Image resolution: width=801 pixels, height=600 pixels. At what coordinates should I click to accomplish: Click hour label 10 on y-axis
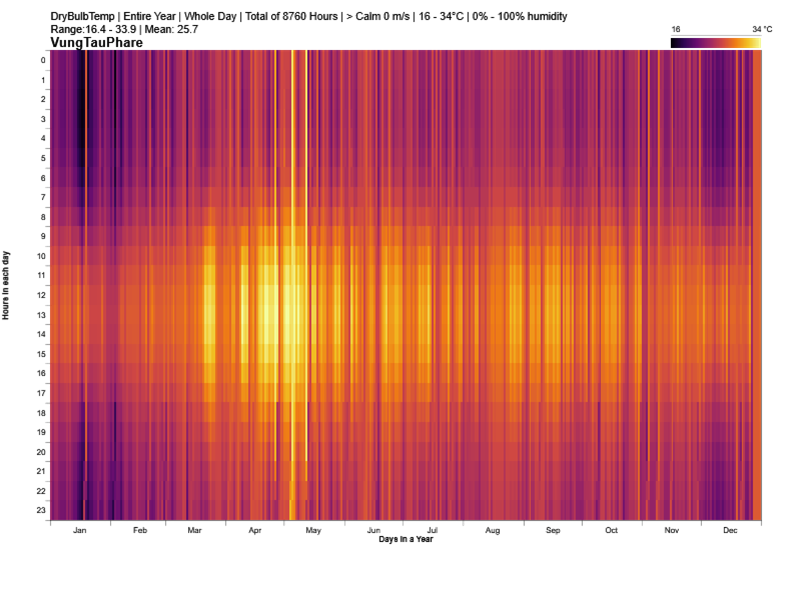pos(41,256)
